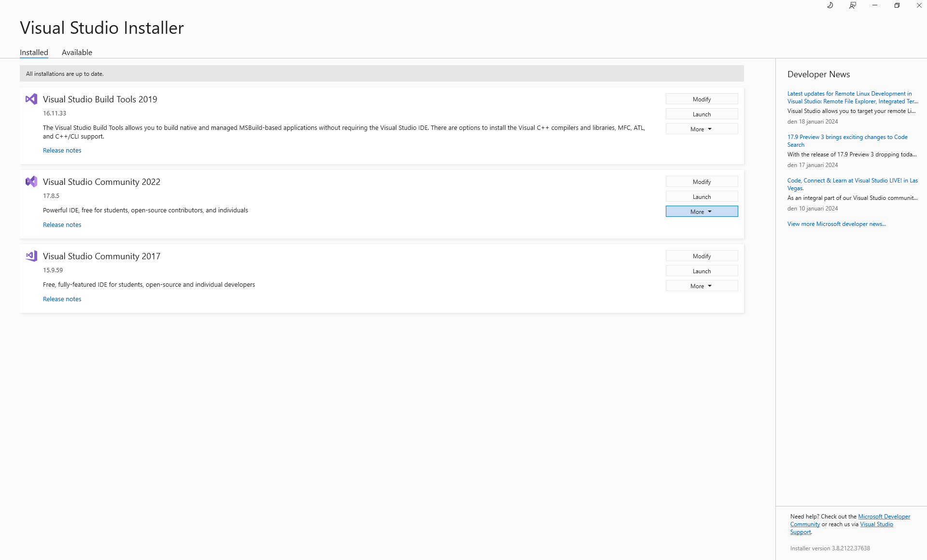Restore down the installer window
The height and width of the screenshot is (560, 927).
tap(897, 5)
